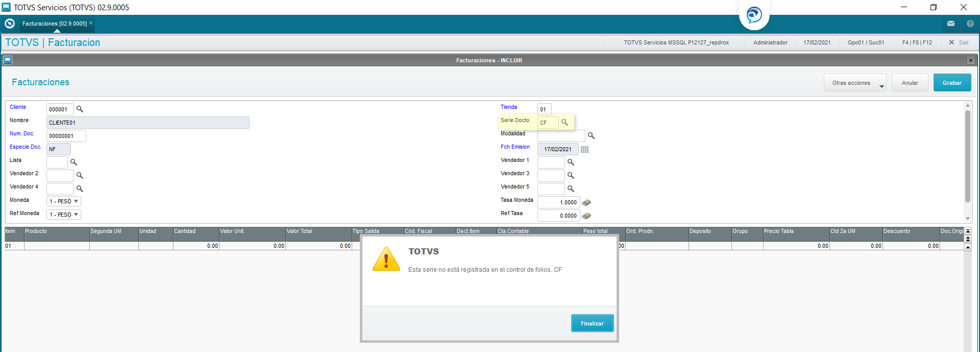Click the Modalidad input field
Image resolution: width=980 pixels, height=352 pixels.
(x=561, y=136)
